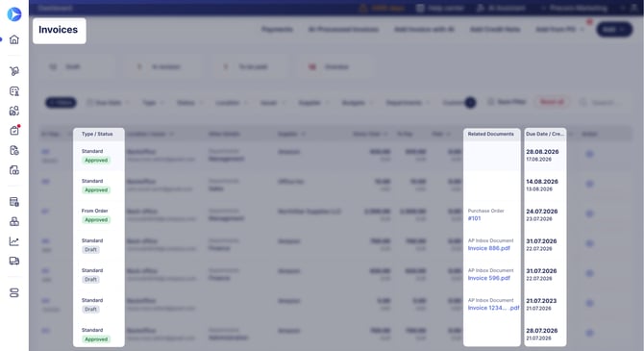Viewport: 644px width, 351px height.
Task: Click the action icon in 24.07.2026 row
Action: [x=589, y=213]
